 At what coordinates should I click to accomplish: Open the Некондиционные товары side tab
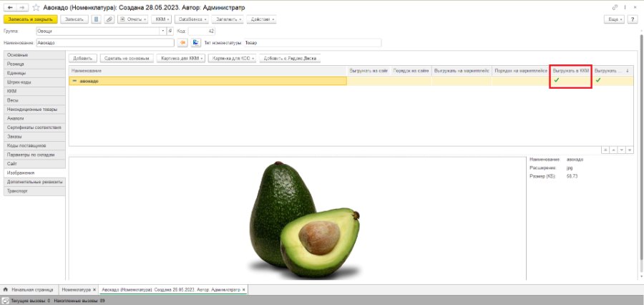point(34,110)
